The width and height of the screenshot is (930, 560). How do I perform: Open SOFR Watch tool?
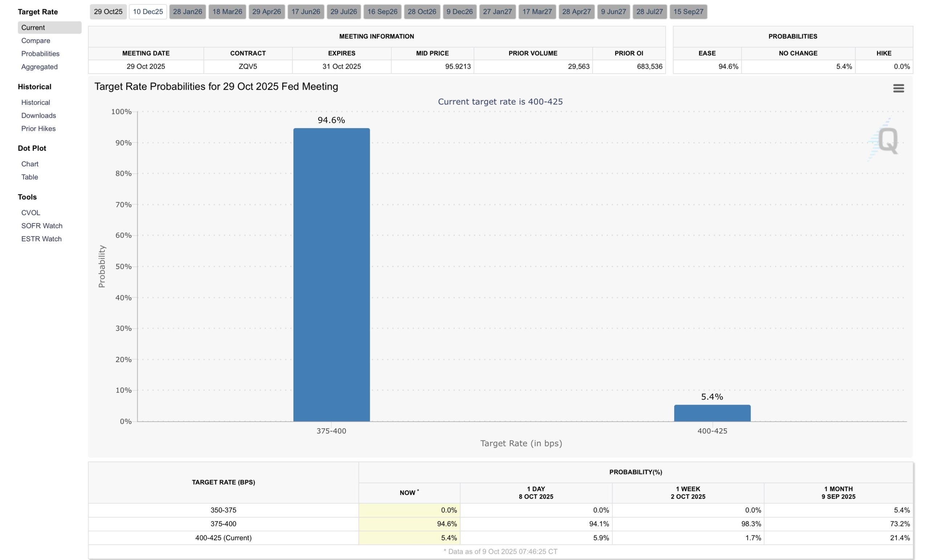(x=41, y=226)
